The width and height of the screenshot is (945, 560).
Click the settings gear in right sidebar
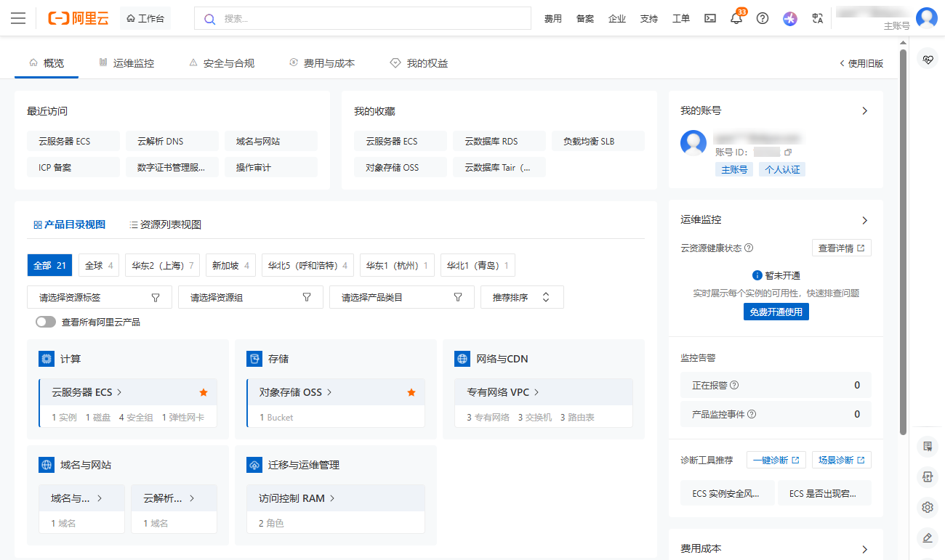coord(927,507)
